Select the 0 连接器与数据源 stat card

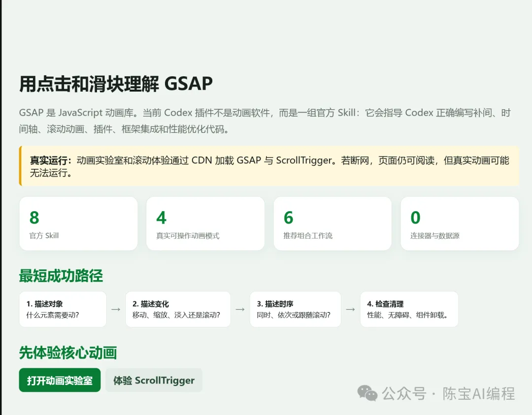[x=460, y=223]
